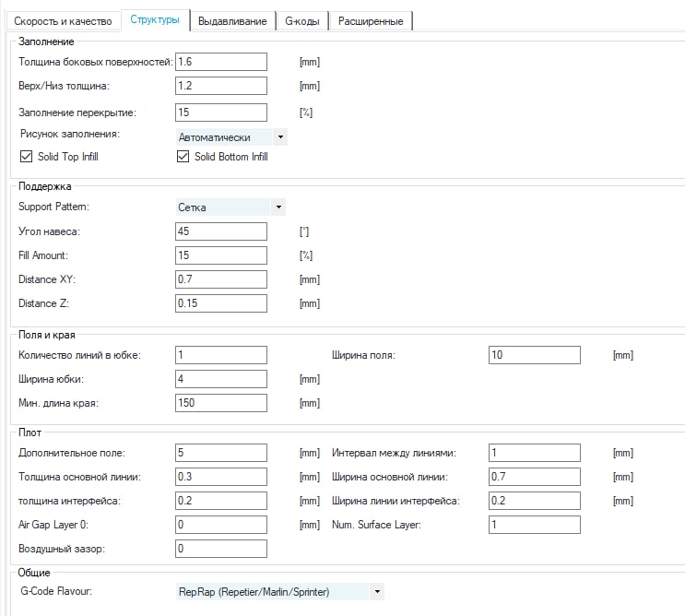This screenshot has height=616, width=685.
Task: Click the Дополнительное поле input field
Action: point(221,453)
